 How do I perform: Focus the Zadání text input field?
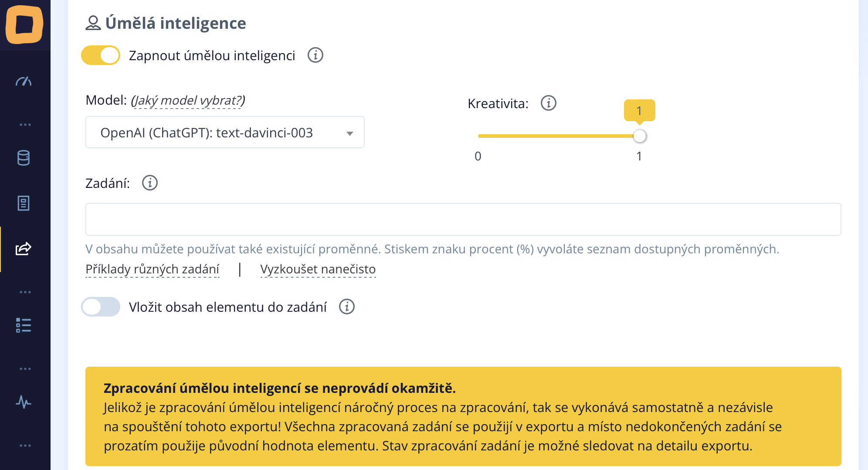point(463,219)
